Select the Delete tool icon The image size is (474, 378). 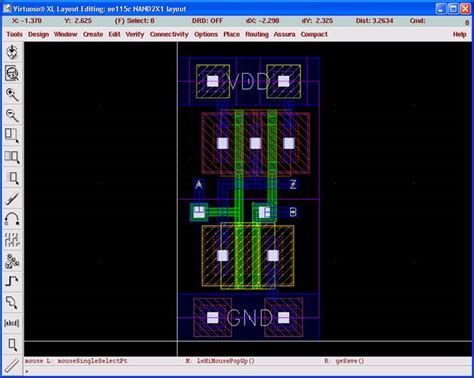point(12,199)
